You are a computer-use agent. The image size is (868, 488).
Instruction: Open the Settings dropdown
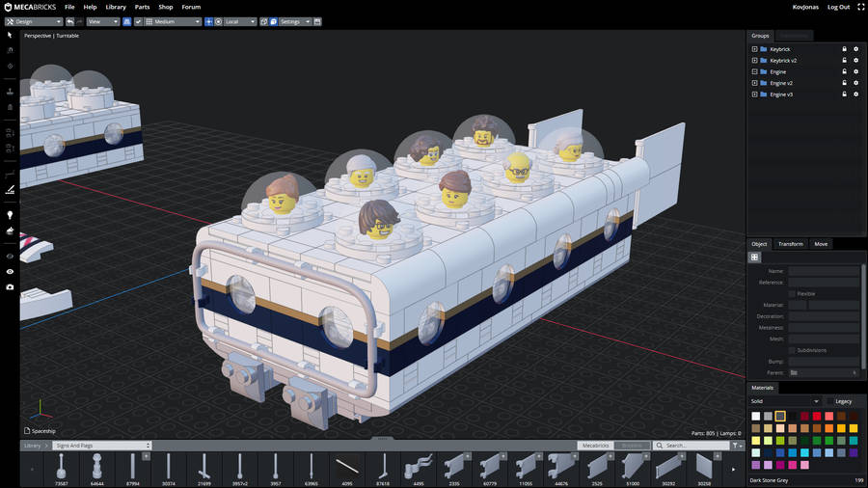(x=294, y=21)
